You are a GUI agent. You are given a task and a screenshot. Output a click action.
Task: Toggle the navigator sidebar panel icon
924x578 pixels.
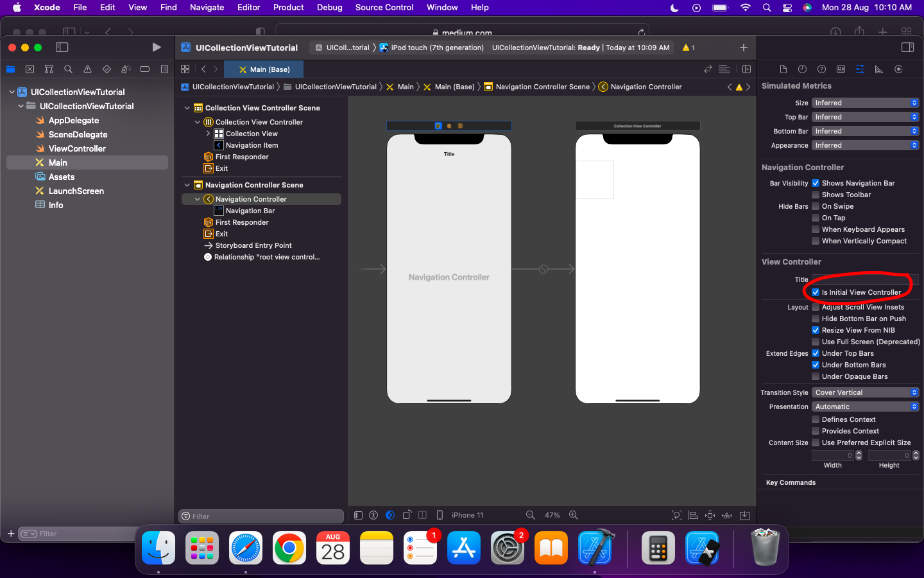62,47
